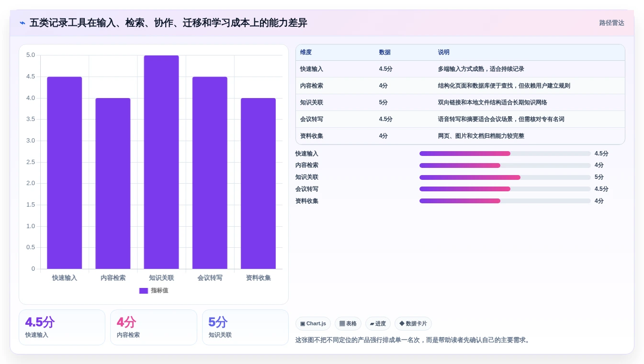The image size is (644, 364).
Task: Click the Chart.js tag chip
Action: [313, 324]
